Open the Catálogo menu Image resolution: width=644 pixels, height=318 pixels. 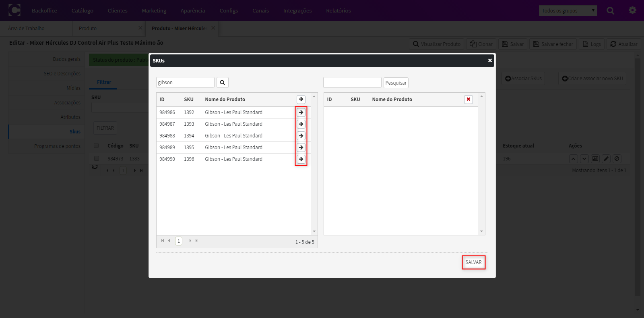point(82,10)
